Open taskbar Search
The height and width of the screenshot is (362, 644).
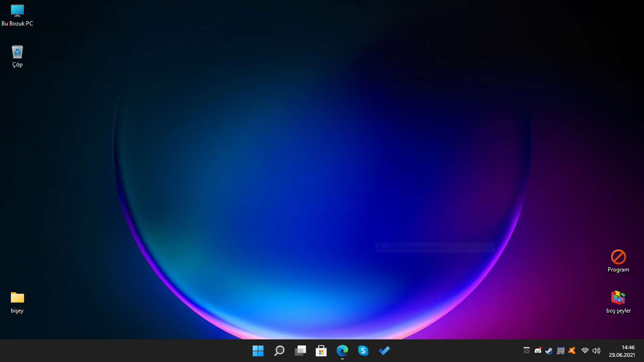point(279,351)
